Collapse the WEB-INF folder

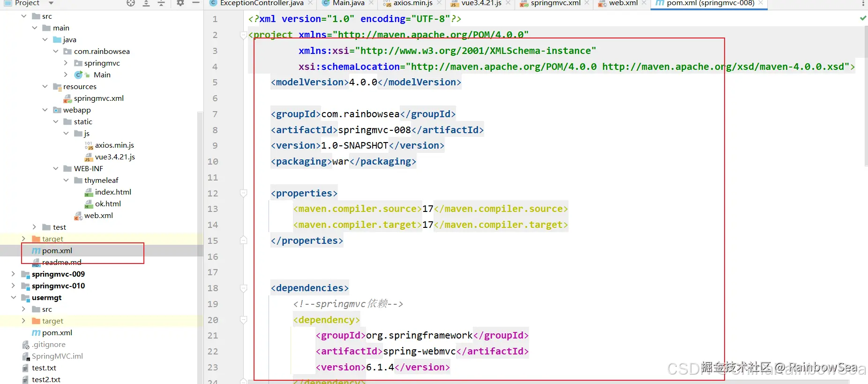[x=56, y=168]
